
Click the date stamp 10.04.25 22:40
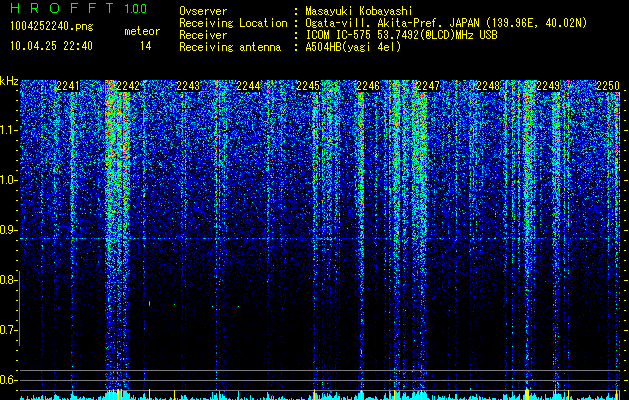point(51,46)
